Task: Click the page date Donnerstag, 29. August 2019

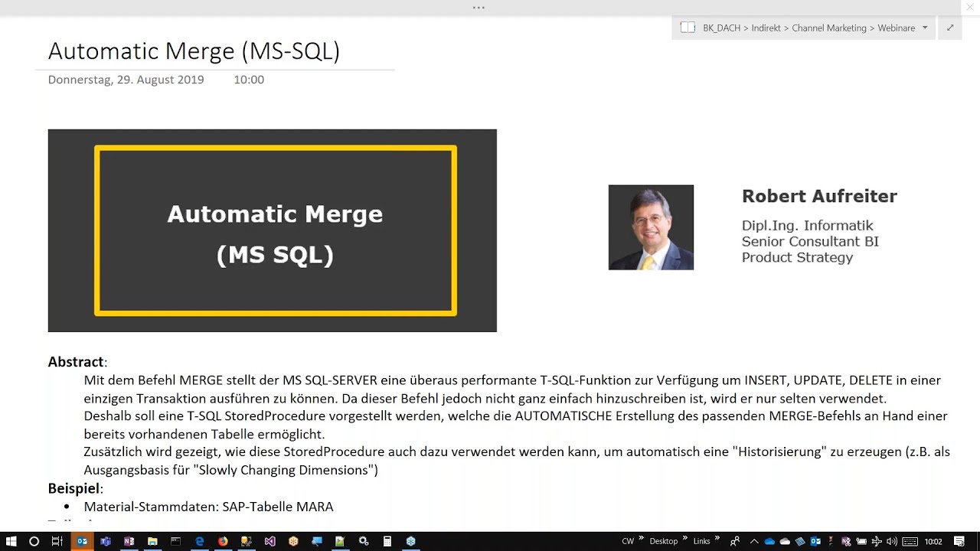Action: pos(126,80)
